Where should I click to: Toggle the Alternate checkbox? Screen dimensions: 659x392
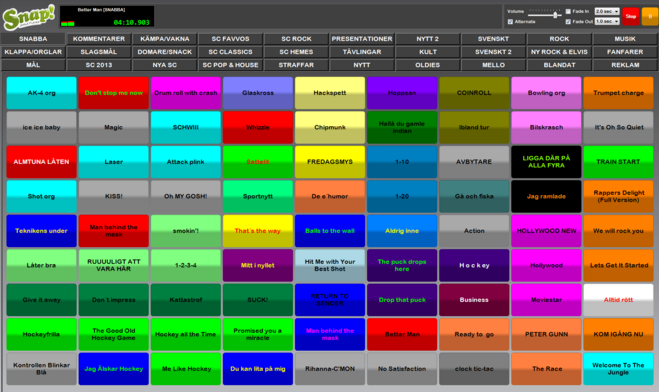(x=510, y=21)
